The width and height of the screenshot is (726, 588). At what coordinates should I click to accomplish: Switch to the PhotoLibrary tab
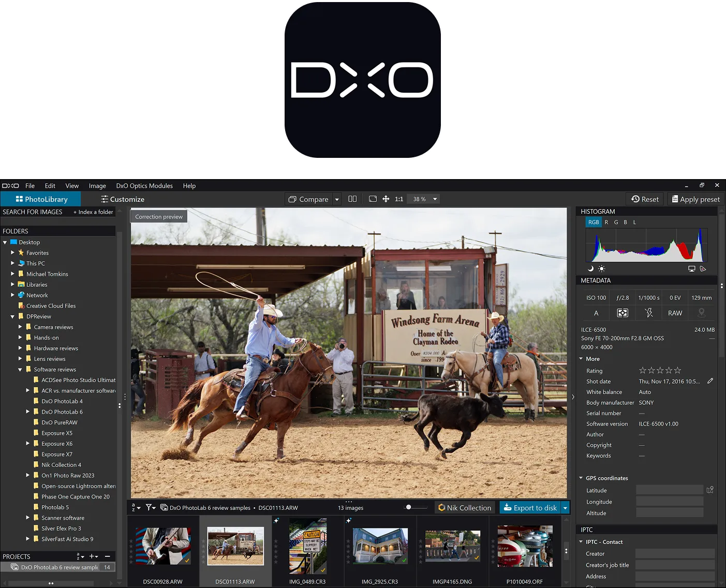[41, 199]
